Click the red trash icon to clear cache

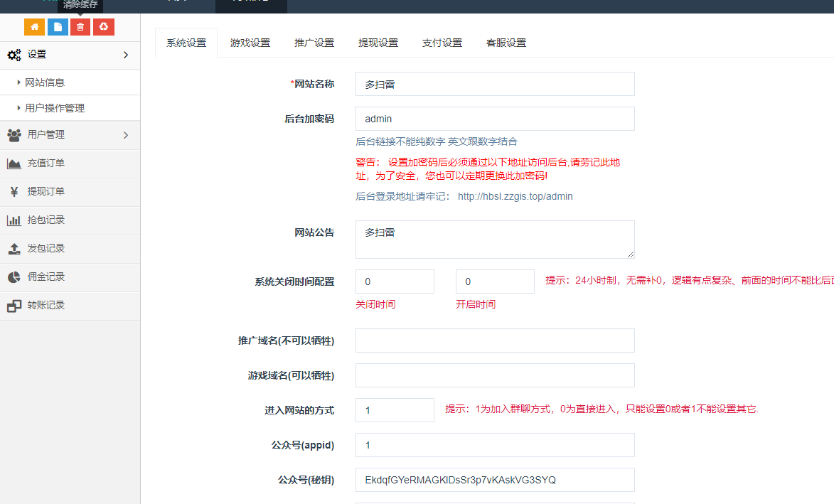click(x=80, y=26)
